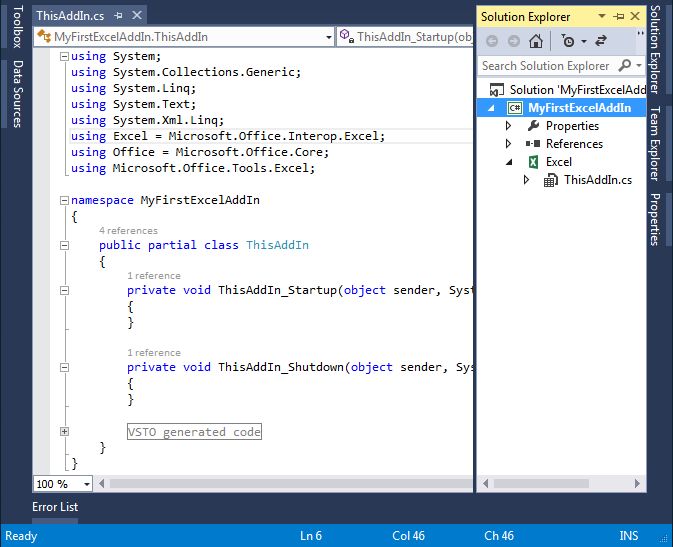Open the Properties side tab

tap(655, 219)
